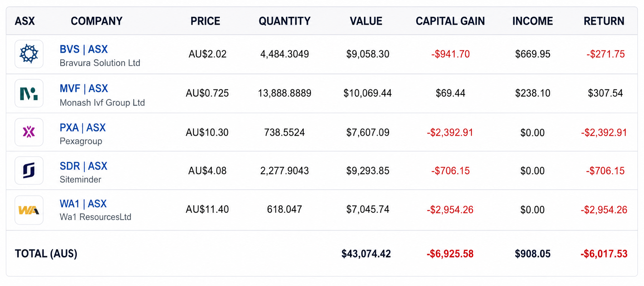The image size is (644, 286).
Task: Click the -$706.15 return for SDR
Action: 605,171
